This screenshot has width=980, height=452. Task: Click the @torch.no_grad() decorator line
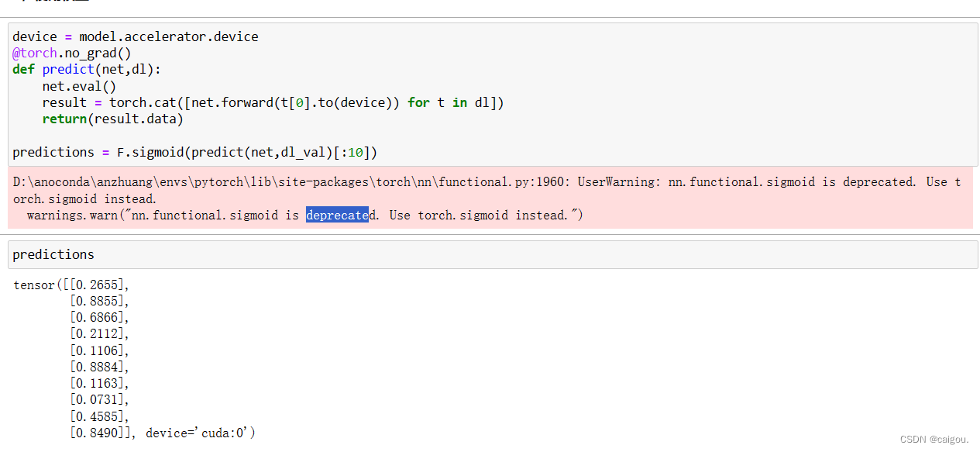(x=71, y=53)
